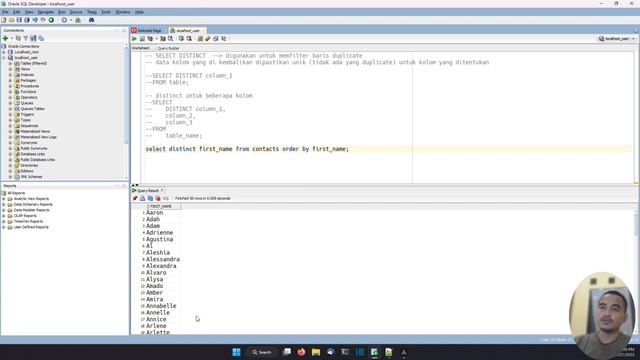Select the 'Annabelle' result row
The width and height of the screenshot is (640, 360).
pyautogui.click(x=161, y=306)
